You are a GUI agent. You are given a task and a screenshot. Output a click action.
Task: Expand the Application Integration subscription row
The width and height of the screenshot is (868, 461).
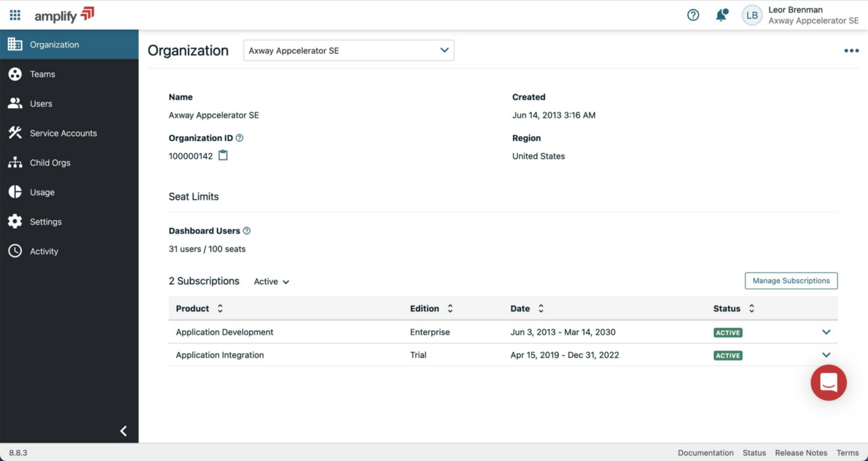click(826, 355)
